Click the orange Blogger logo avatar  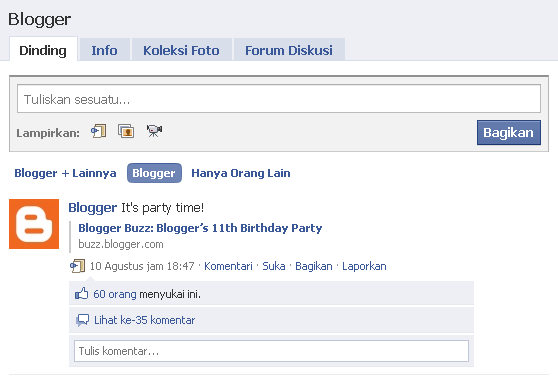point(34,224)
